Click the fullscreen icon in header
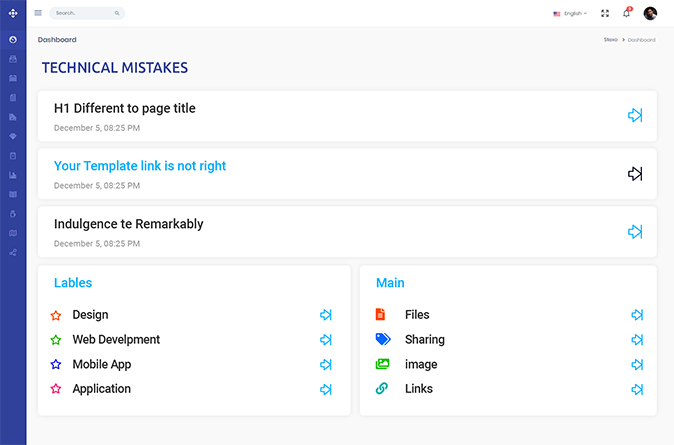This screenshot has height=445, width=674. (605, 13)
